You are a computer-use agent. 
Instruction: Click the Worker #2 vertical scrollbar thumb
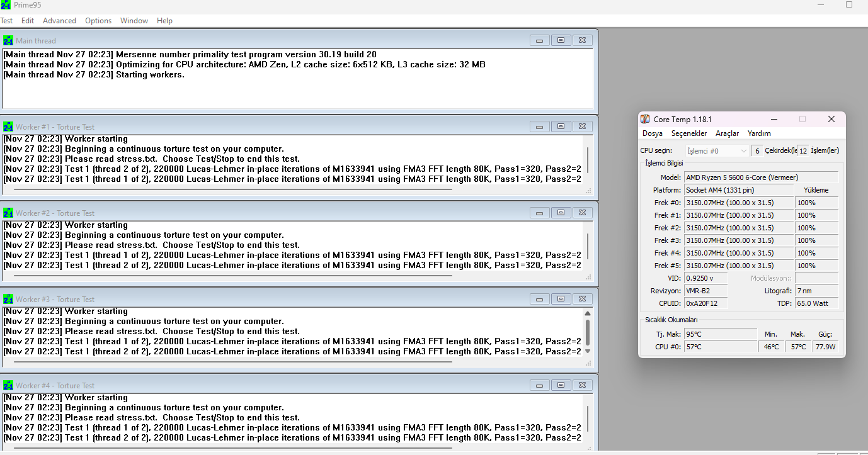(x=588, y=246)
